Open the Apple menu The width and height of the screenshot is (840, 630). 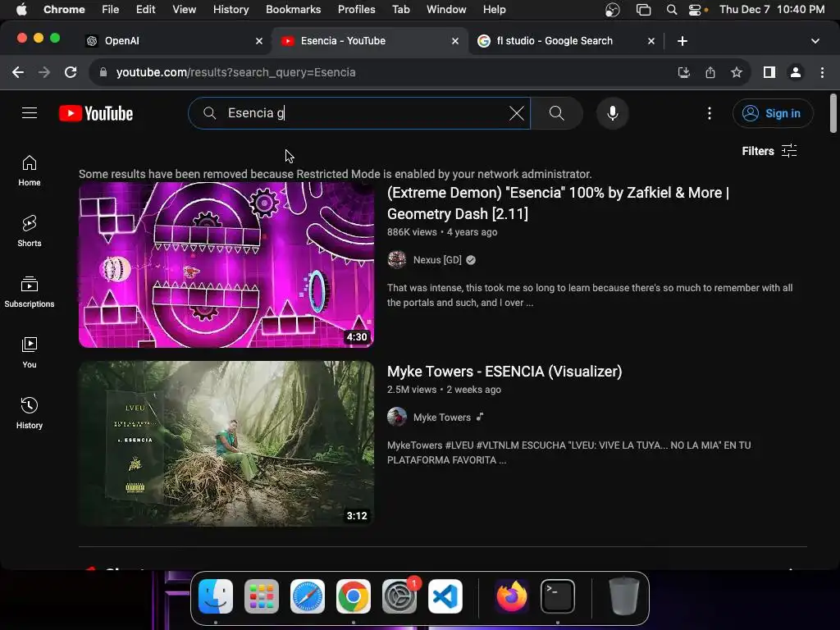pyautogui.click(x=21, y=9)
